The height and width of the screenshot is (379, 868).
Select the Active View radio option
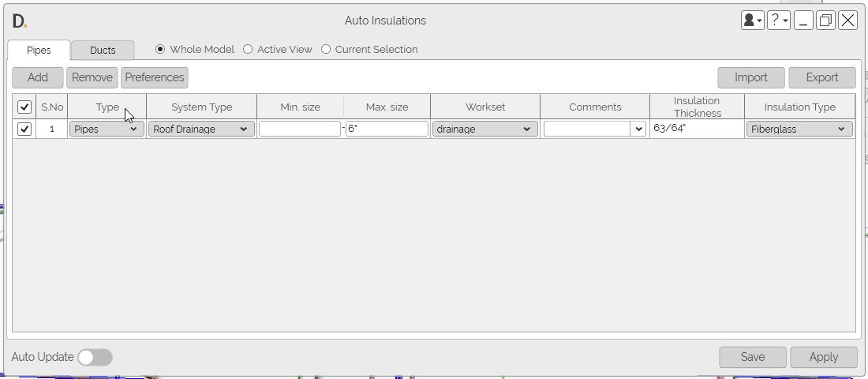tap(278, 49)
